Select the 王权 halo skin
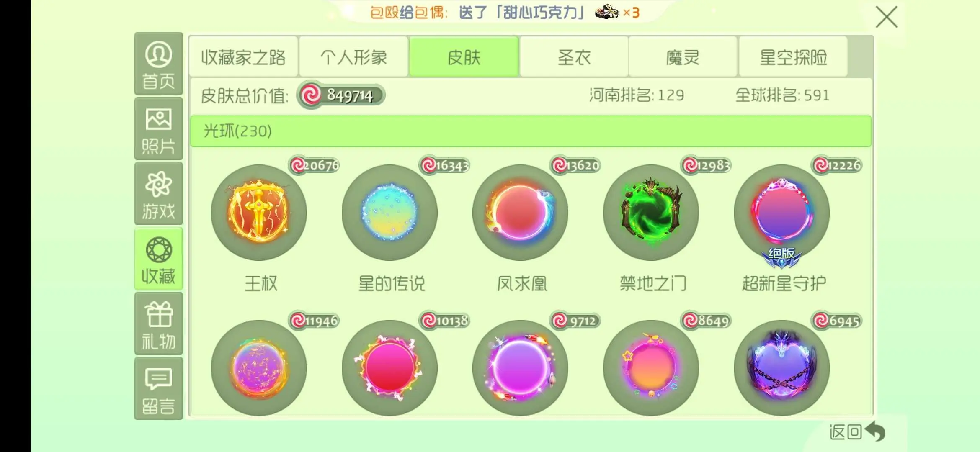This screenshot has width=980, height=452. (259, 213)
